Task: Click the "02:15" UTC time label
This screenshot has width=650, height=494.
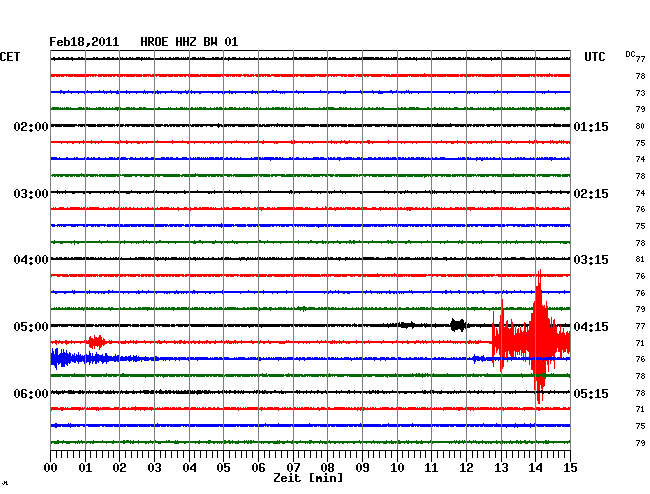Action: [591, 194]
